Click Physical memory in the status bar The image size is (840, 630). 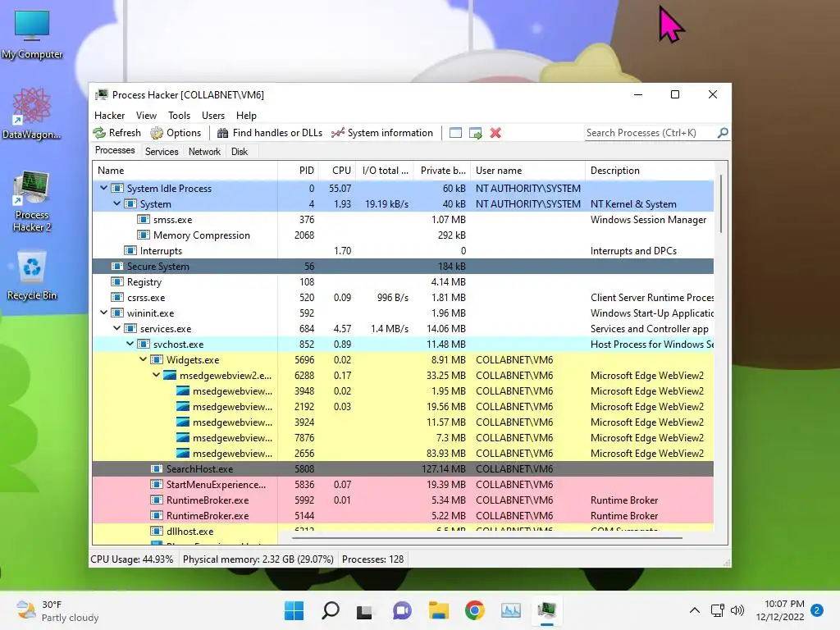click(258, 559)
